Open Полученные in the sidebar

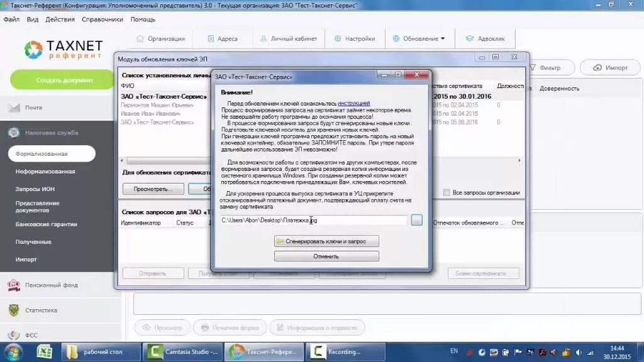click(33, 242)
